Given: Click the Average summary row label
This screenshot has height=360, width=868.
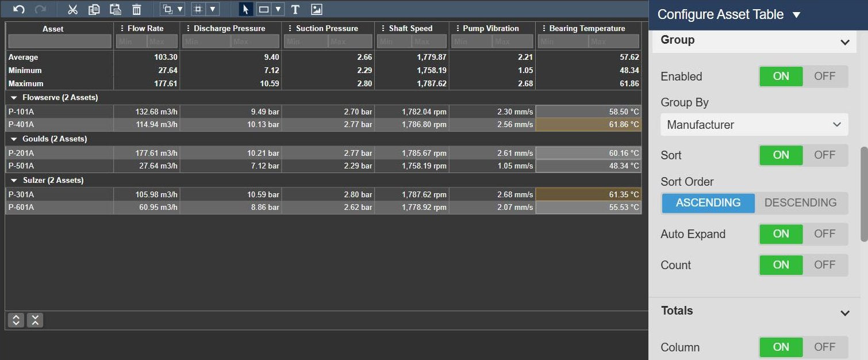Looking at the screenshot, I should tap(23, 57).
